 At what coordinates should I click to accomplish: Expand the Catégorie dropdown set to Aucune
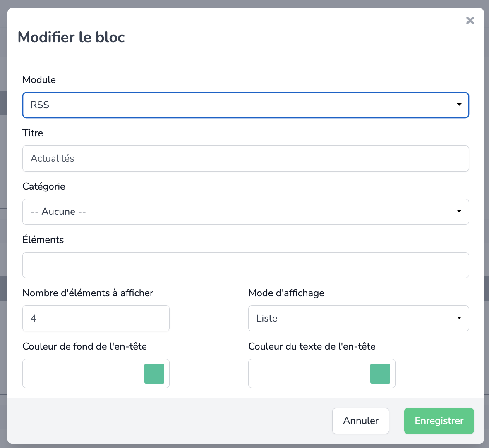click(x=245, y=212)
